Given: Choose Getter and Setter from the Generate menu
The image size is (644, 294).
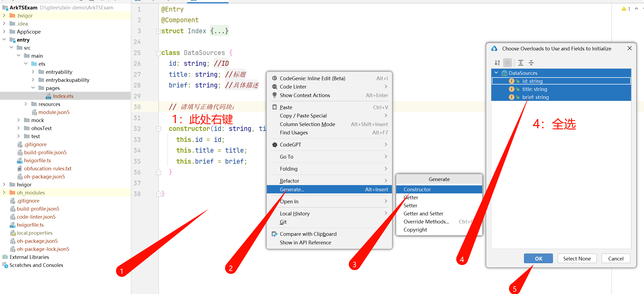Looking at the screenshot, I should coord(423,214).
